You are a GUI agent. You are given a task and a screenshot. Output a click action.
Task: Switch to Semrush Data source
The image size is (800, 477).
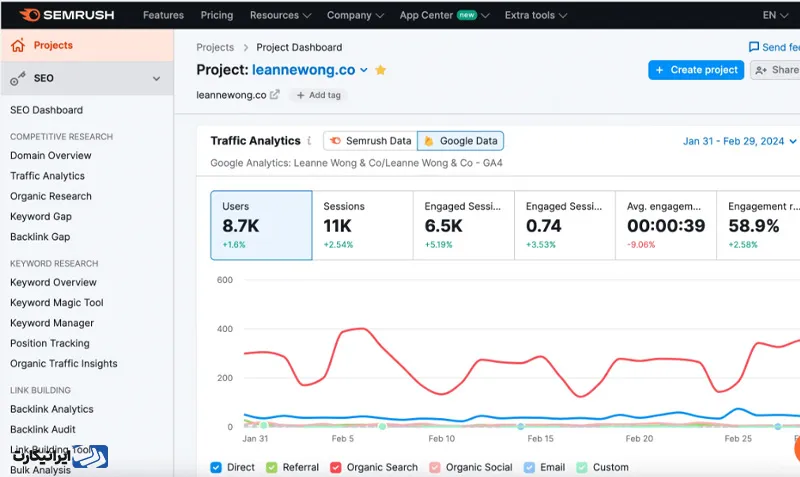370,141
